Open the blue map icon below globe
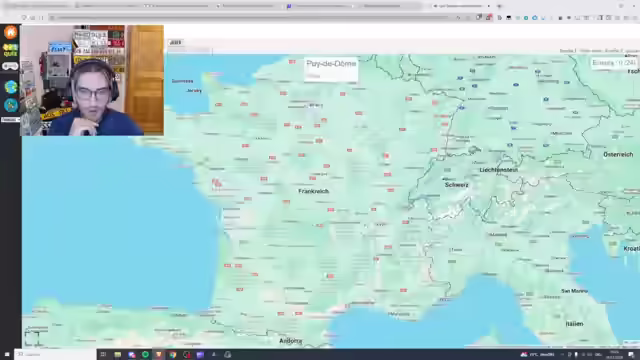640x360 pixels. pos(11,105)
